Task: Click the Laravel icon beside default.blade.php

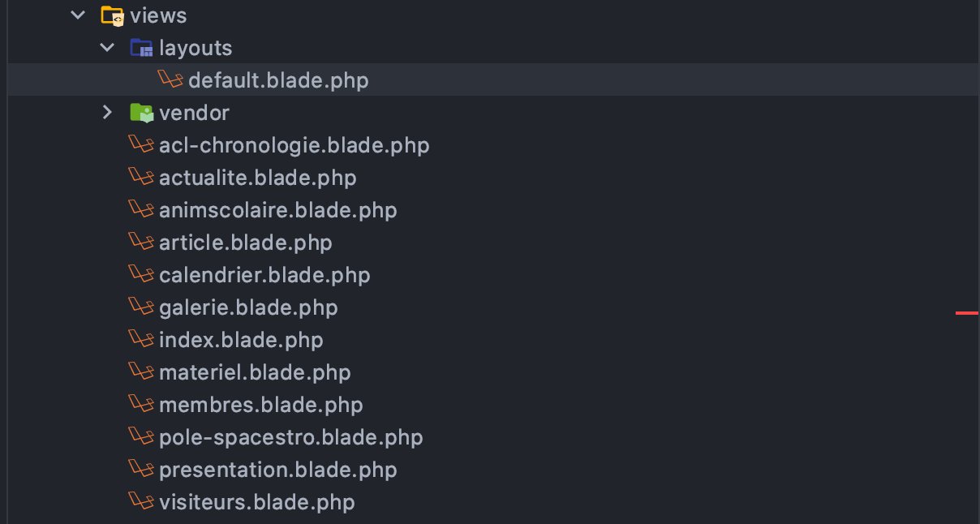Action: click(x=170, y=79)
